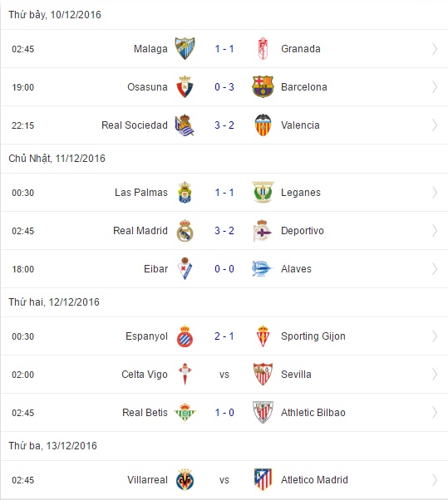Open the Osasuna vs Barcelona row arrow
The image size is (448, 500).
(x=435, y=87)
